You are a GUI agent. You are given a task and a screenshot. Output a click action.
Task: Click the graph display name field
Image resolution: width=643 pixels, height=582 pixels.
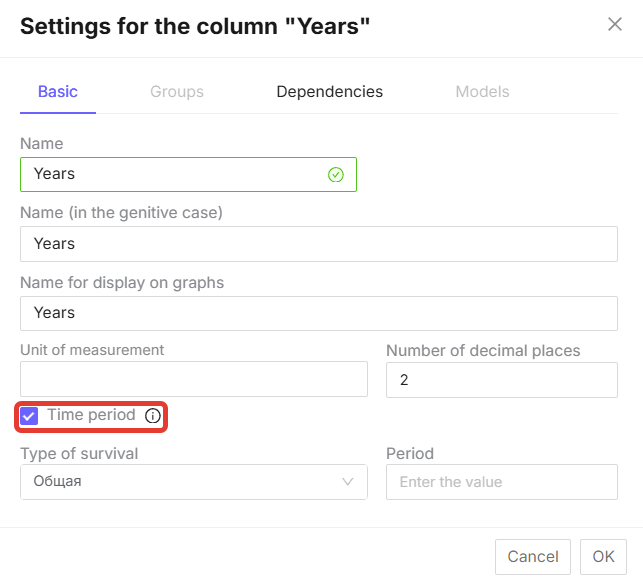tap(318, 313)
